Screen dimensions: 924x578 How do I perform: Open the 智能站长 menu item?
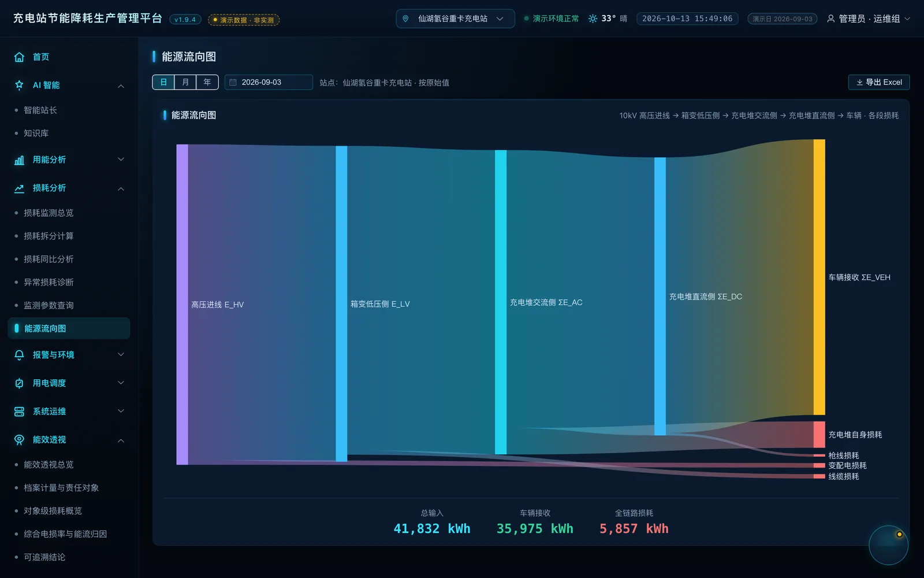click(69, 110)
